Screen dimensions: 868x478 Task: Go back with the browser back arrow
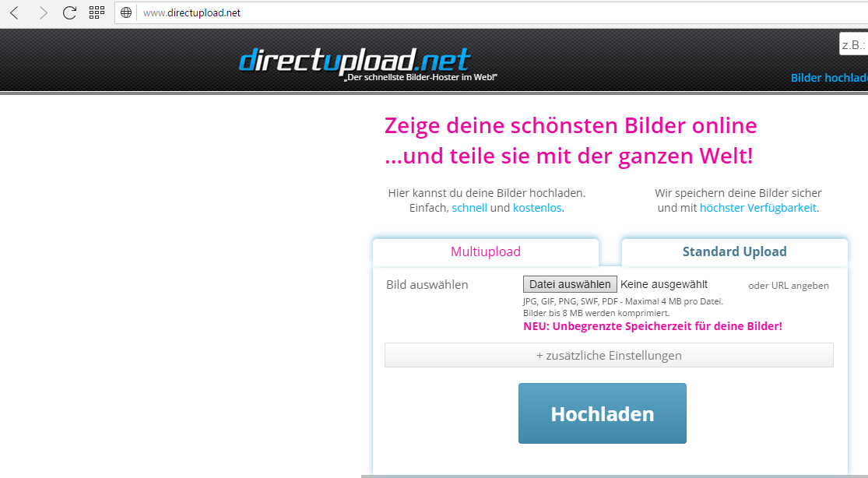[14, 12]
